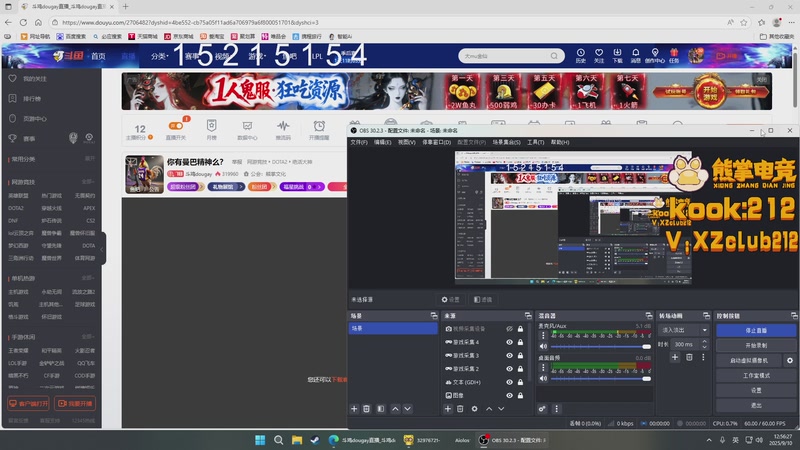Open the 分类 dropdown in Douyu nav
The image size is (800, 450).
point(160,56)
